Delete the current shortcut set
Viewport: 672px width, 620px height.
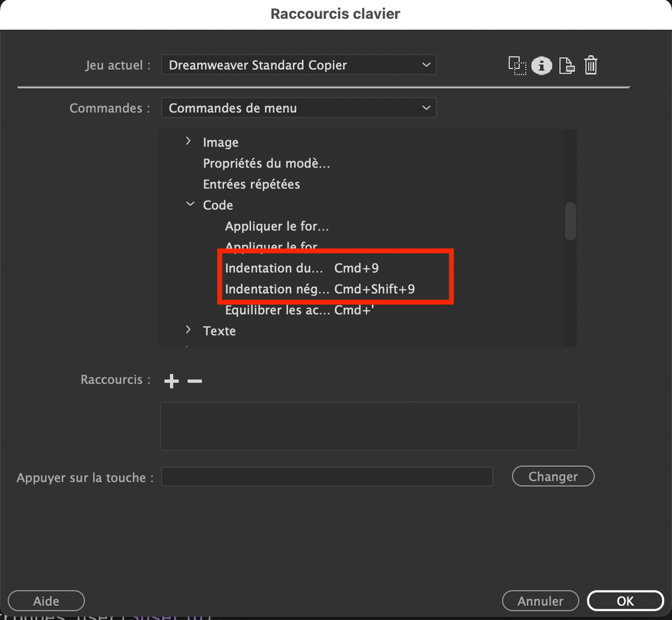pyautogui.click(x=591, y=65)
